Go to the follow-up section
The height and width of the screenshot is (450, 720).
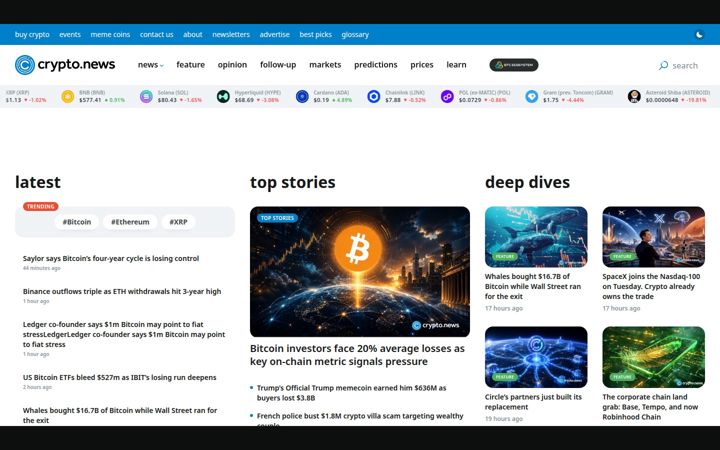point(278,65)
